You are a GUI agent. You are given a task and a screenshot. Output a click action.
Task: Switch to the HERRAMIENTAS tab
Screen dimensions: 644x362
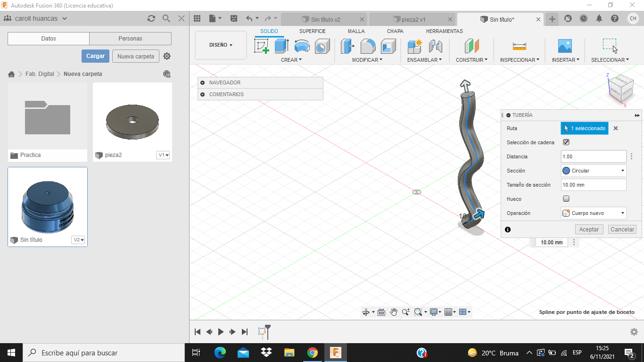pyautogui.click(x=445, y=31)
